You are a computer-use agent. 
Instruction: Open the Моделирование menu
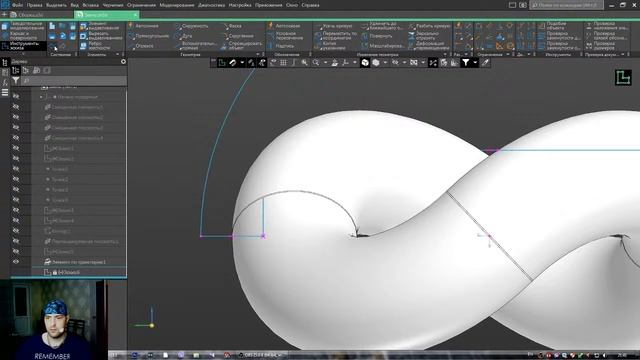pyautogui.click(x=177, y=5)
